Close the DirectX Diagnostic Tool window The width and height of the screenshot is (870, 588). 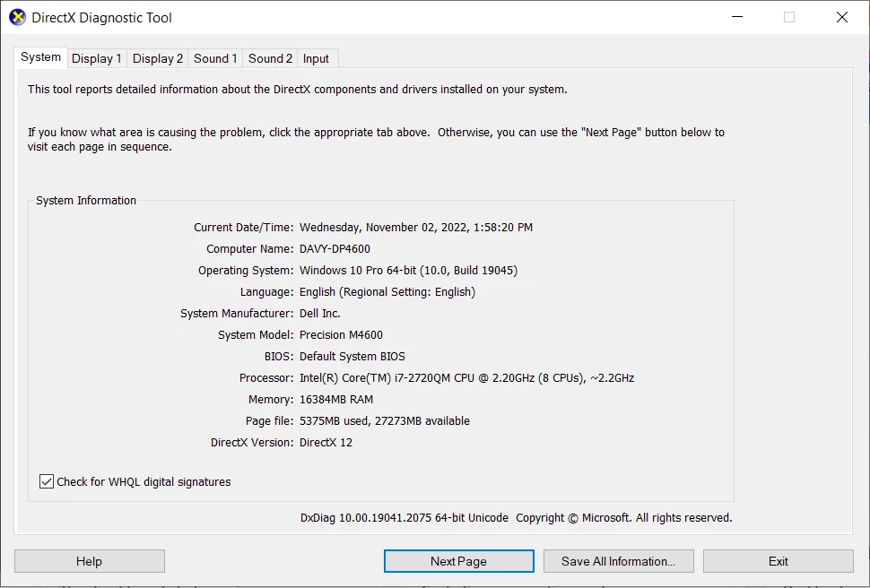tap(841, 17)
